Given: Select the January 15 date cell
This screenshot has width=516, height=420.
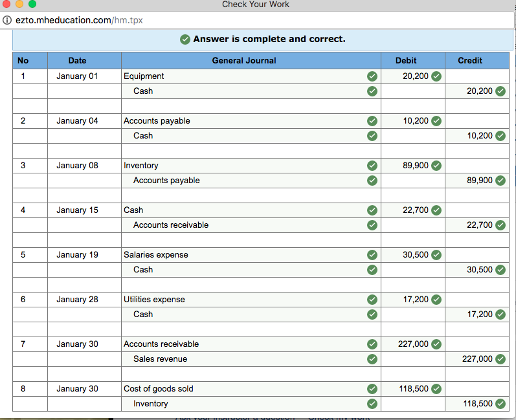Looking at the screenshot, I should click(84, 210).
